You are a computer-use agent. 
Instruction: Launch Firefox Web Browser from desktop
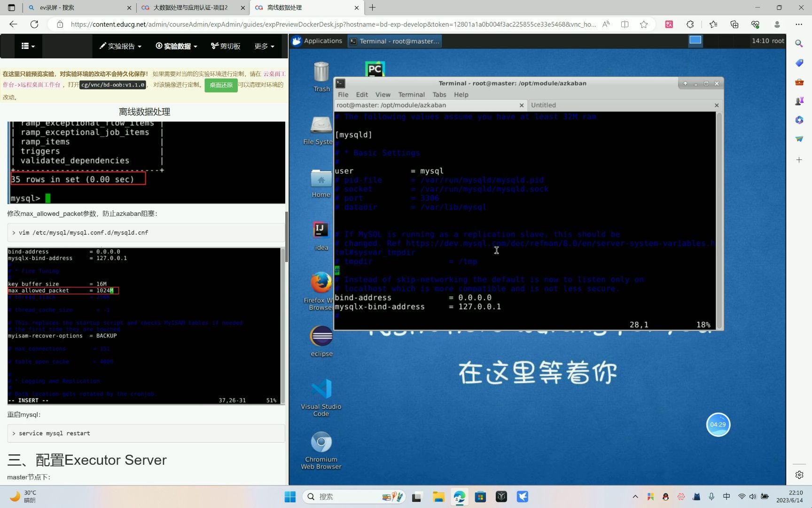point(321,290)
